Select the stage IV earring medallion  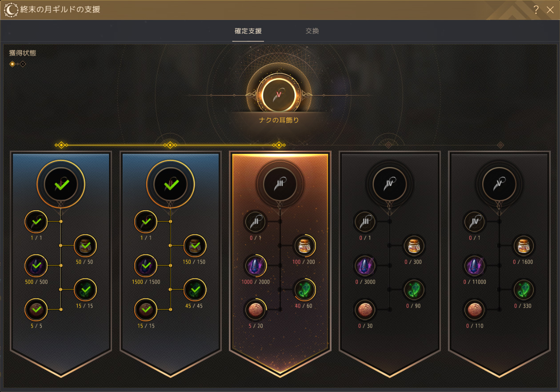(389, 184)
